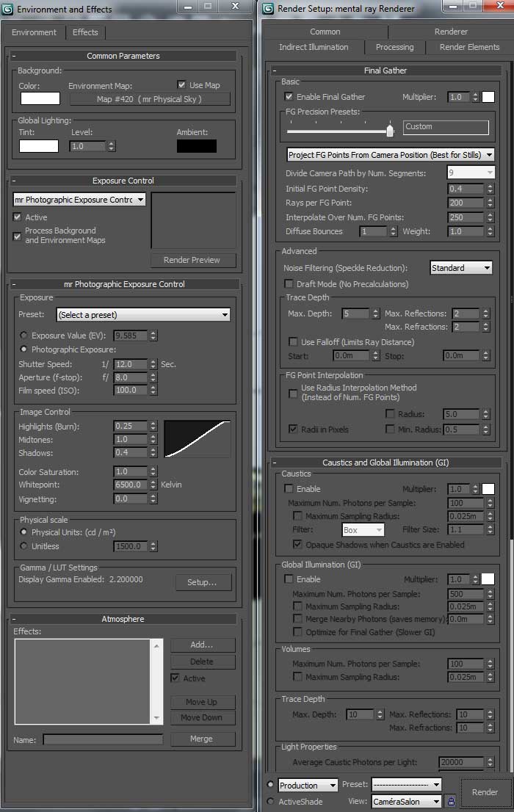The height and width of the screenshot is (812, 514).
Task: Click the Move Up button
Action: pos(202,702)
